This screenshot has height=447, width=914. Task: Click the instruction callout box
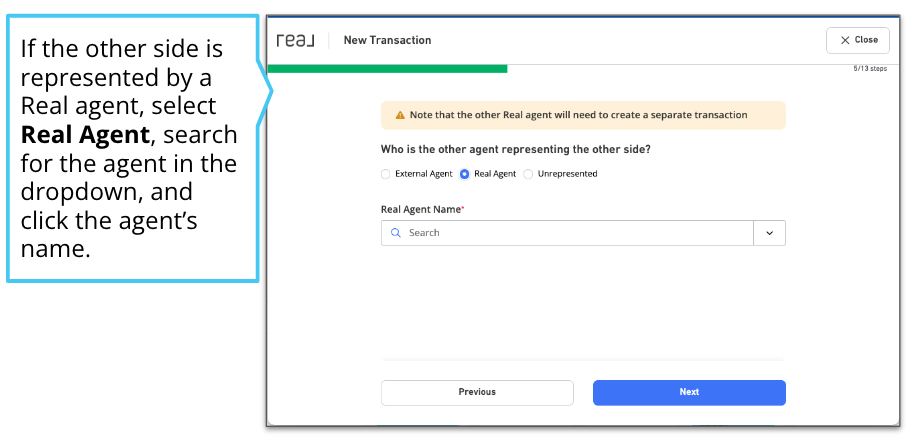pyautogui.click(x=133, y=149)
